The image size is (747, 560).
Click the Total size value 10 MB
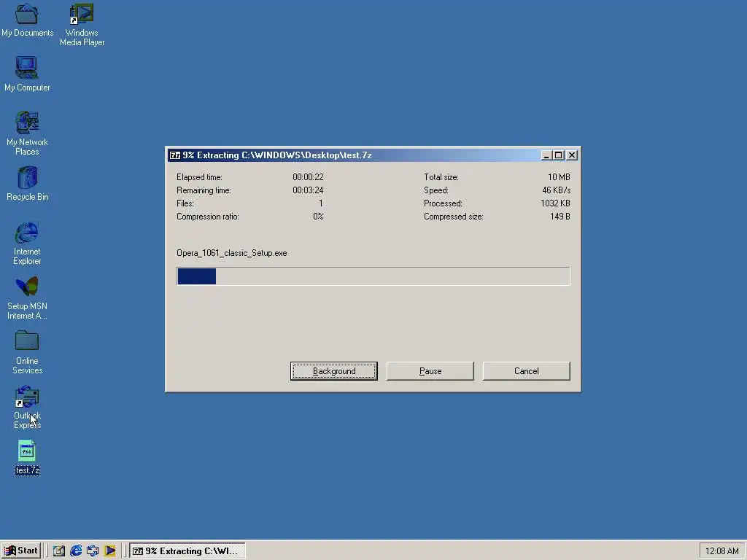[559, 176]
